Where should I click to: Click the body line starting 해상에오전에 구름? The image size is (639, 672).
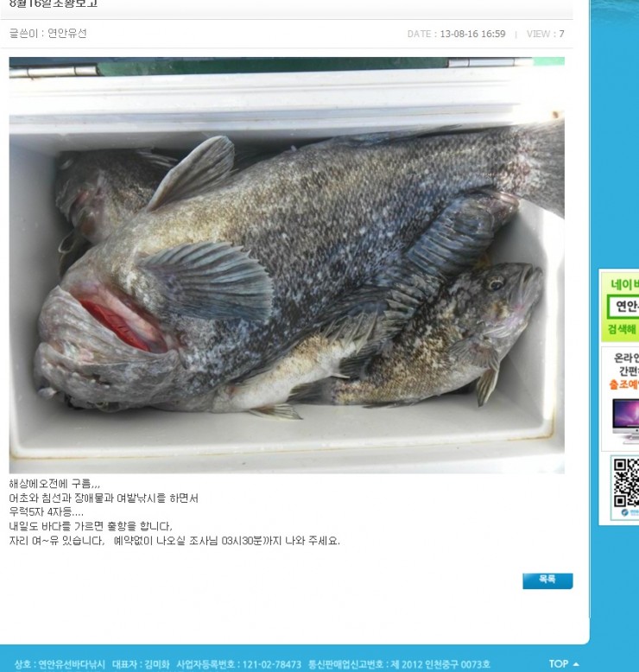(x=54, y=484)
